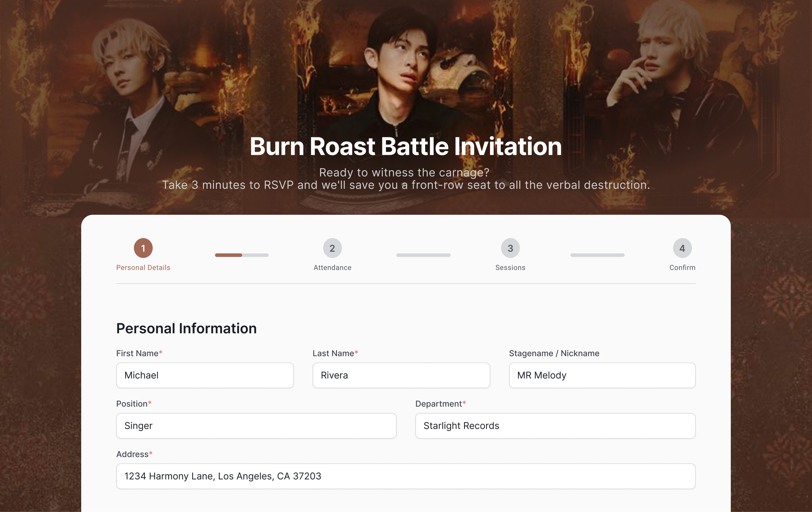Image resolution: width=812 pixels, height=512 pixels.
Task: Select the Personal Details step label
Action: click(143, 268)
